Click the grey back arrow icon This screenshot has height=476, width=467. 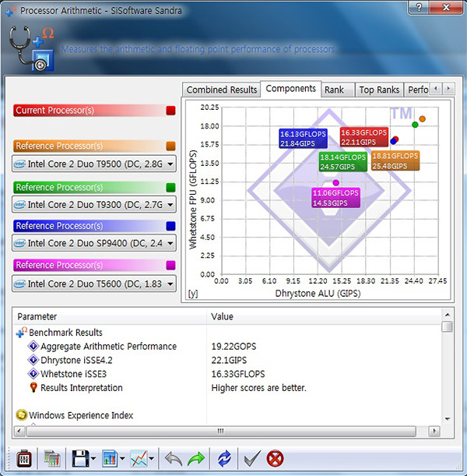[174, 459]
